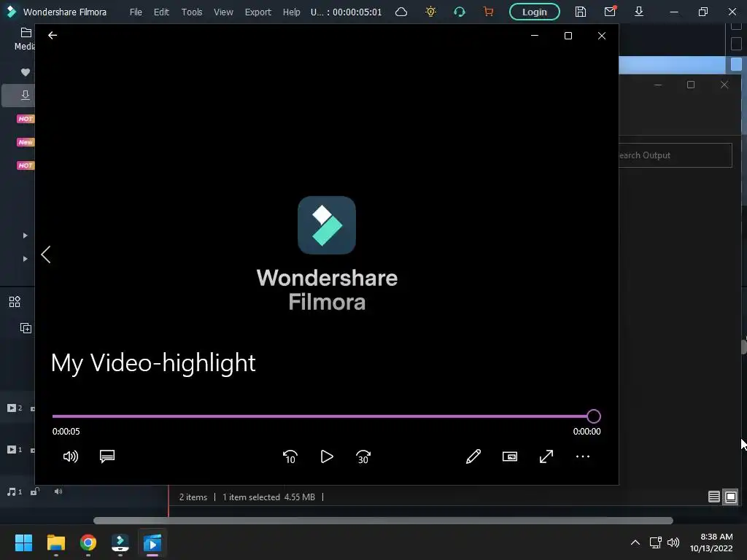The image size is (747, 560).
Task: Mute the video player volume
Action: (71, 456)
